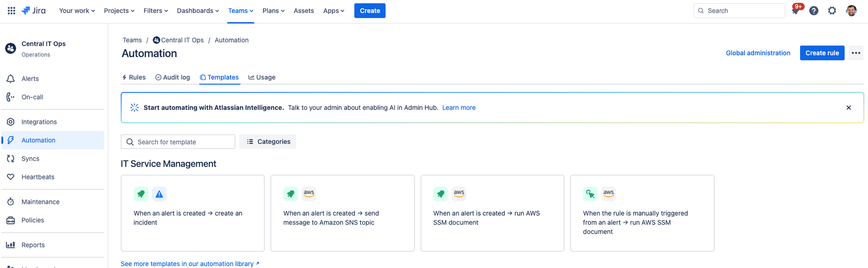Image resolution: width=868 pixels, height=268 pixels.
Task: Open the help question mark icon
Action: (x=814, y=11)
